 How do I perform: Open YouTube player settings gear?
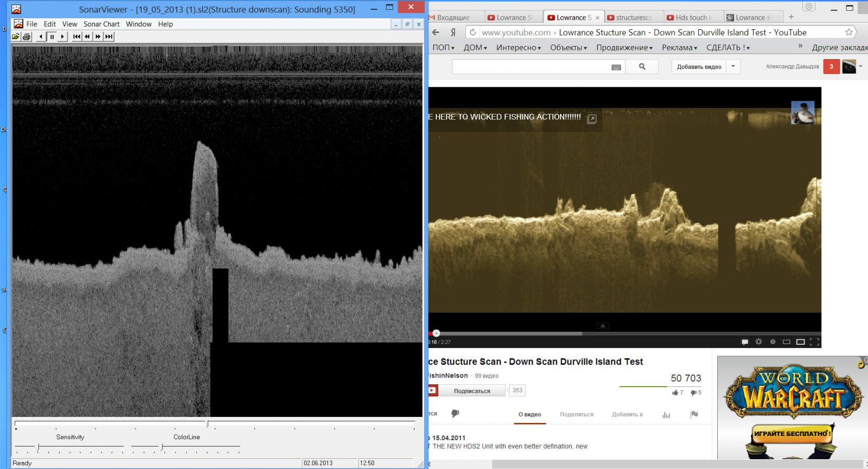(x=758, y=342)
